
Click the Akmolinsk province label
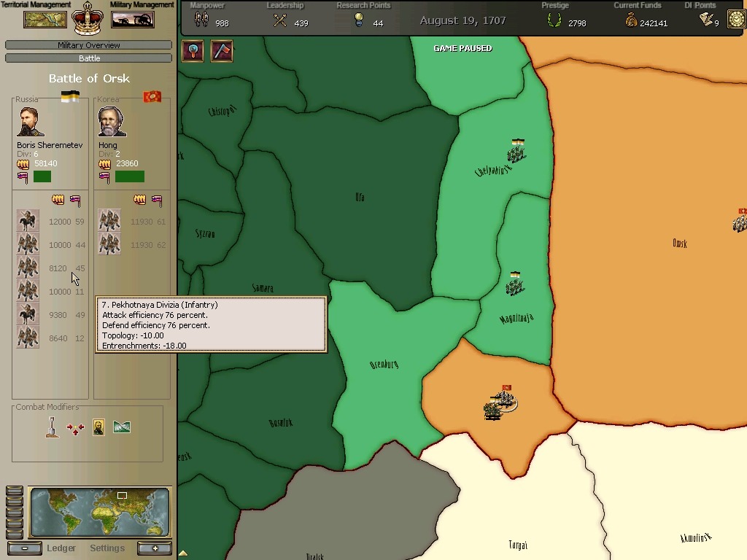tap(695, 537)
